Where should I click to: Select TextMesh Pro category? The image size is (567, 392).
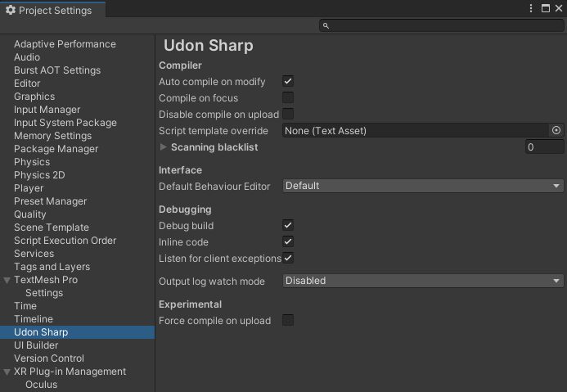pos(46,280)
